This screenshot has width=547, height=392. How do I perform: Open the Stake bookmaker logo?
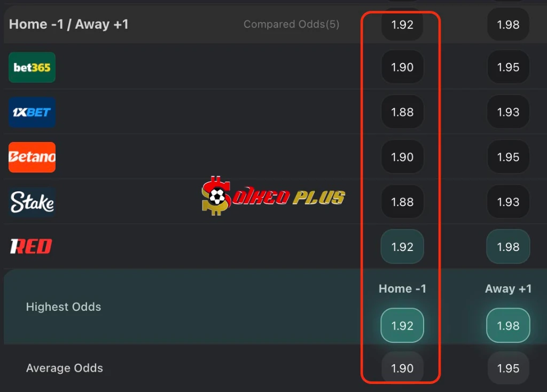click(32, 202)
